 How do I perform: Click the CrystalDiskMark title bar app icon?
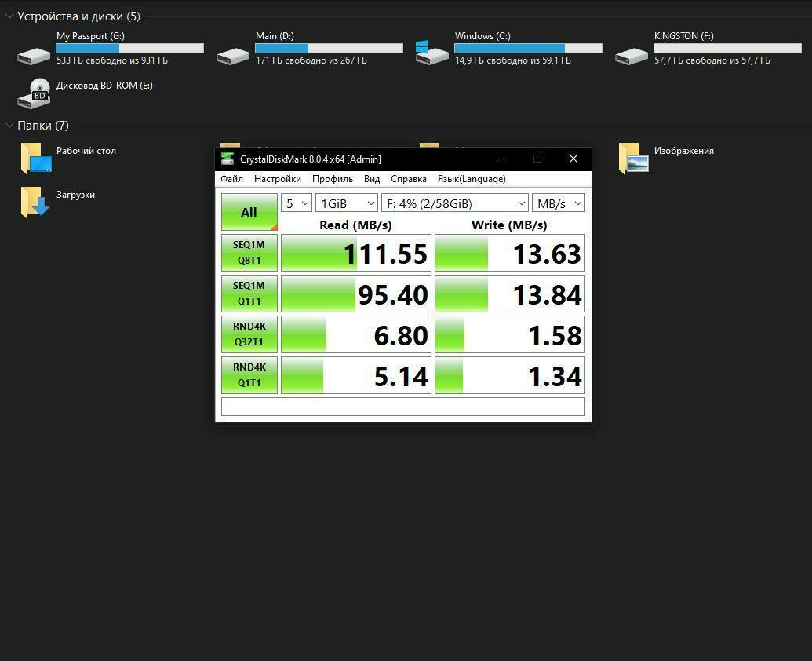click(x=228, y=159)
